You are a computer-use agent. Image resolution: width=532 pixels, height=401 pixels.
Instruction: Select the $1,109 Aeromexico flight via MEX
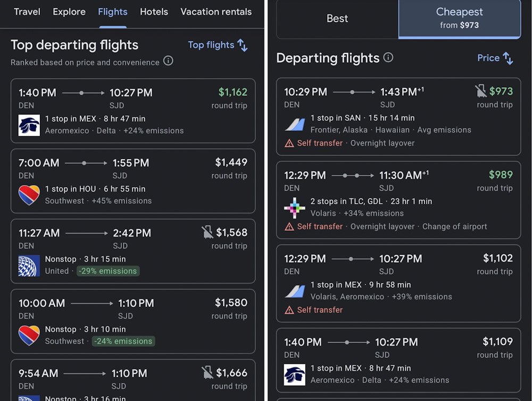point(398,361)
